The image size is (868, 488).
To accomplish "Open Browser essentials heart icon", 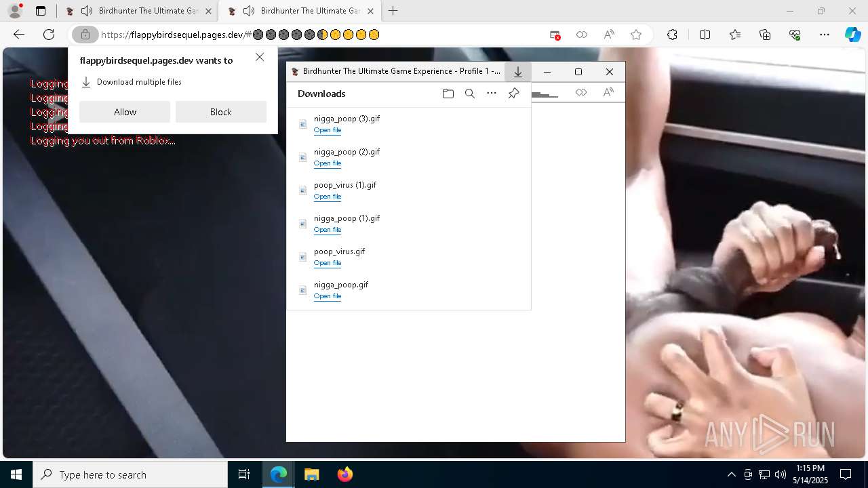I will [x=795, y=35].
